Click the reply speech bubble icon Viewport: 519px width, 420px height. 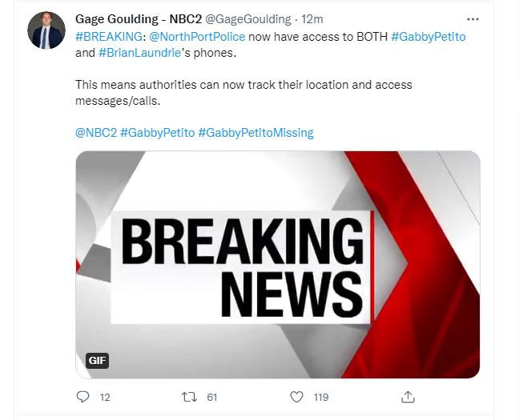click(82, 396)
